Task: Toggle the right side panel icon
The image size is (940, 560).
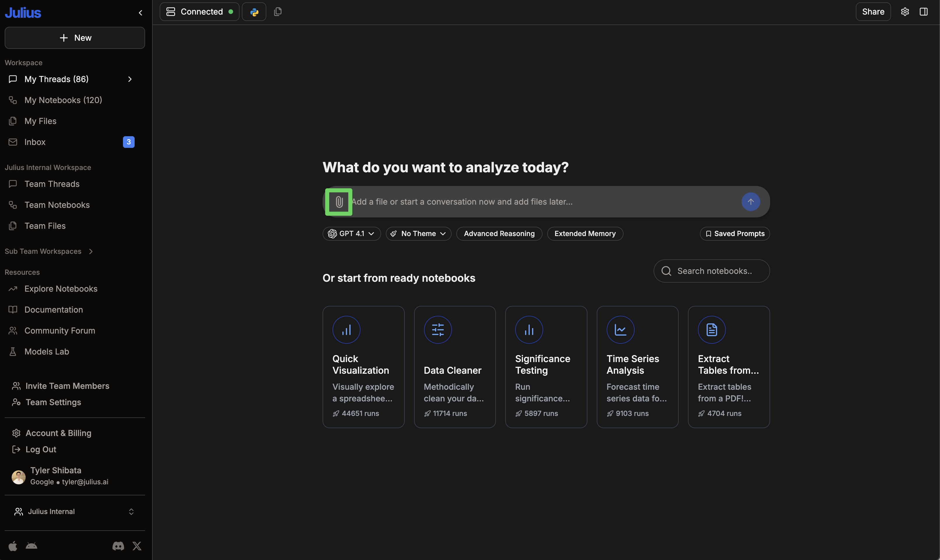Action: (923, 12)
